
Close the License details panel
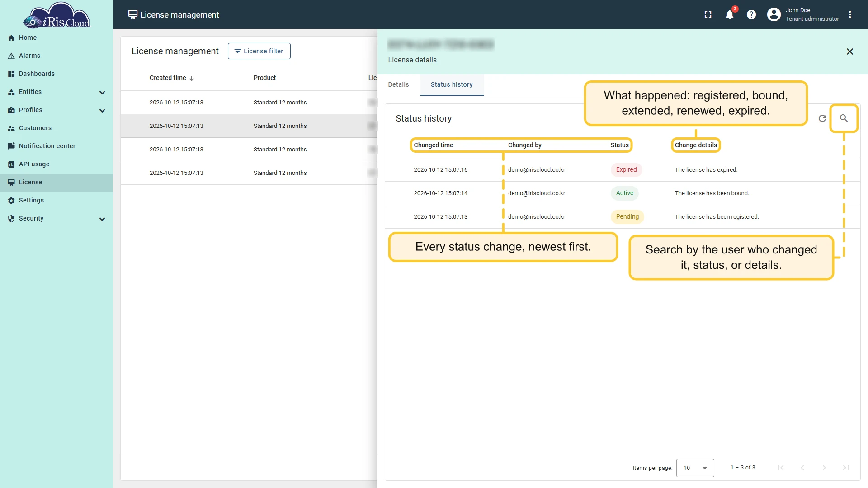click(850, 52)
